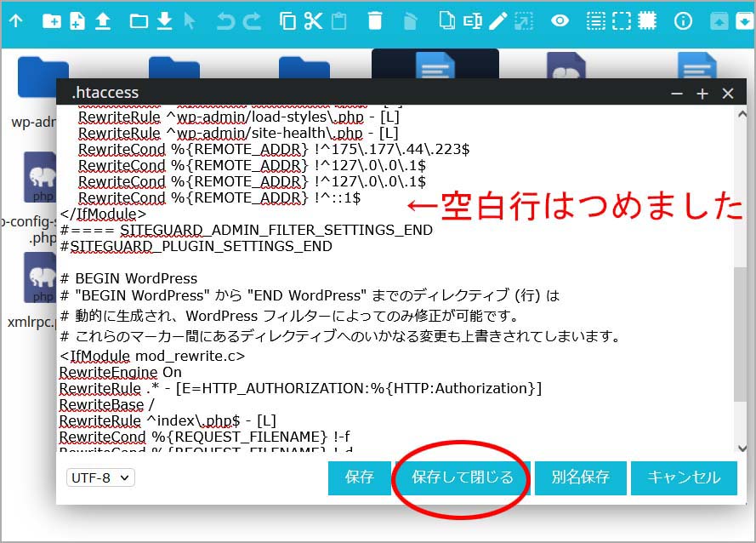Screen dimensions: 756x543
Task: Close the .htaccess editor dialog
Action: 728,94
